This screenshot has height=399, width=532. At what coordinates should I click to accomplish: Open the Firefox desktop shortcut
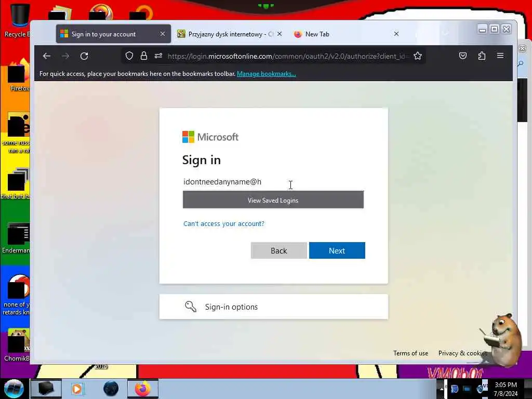[18, 75]
